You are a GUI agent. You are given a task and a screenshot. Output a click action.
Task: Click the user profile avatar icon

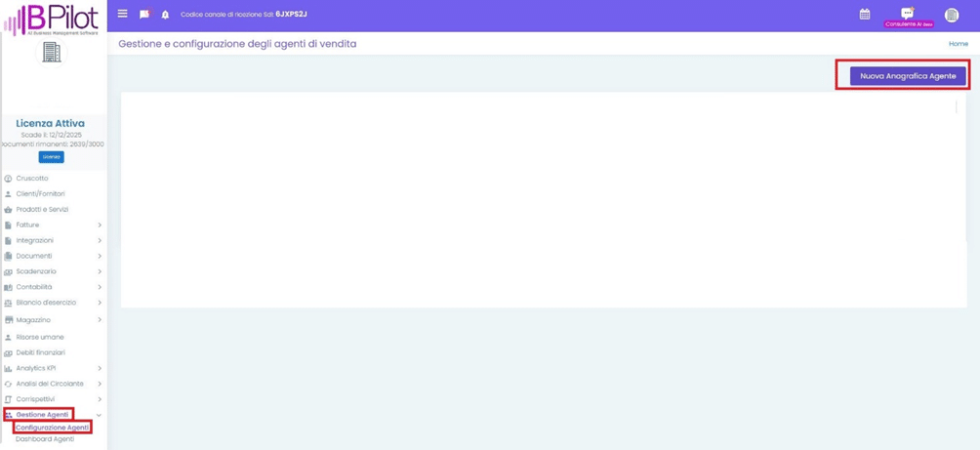[x=951, y=15]
